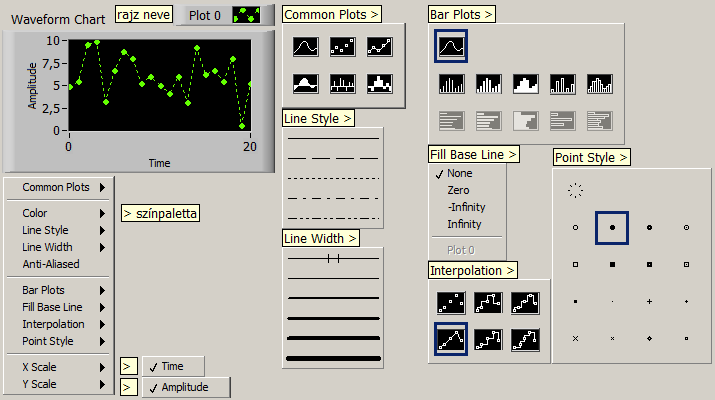The height and width of the screenshot is (400, 715).
Task: Open the Point Style submenu
Action: (x=58, y=341)
